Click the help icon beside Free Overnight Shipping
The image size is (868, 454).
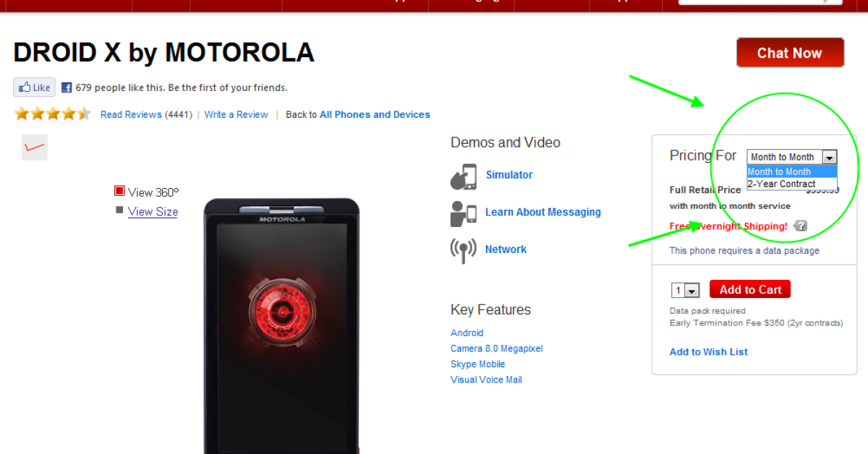click(x=800, y=226)
